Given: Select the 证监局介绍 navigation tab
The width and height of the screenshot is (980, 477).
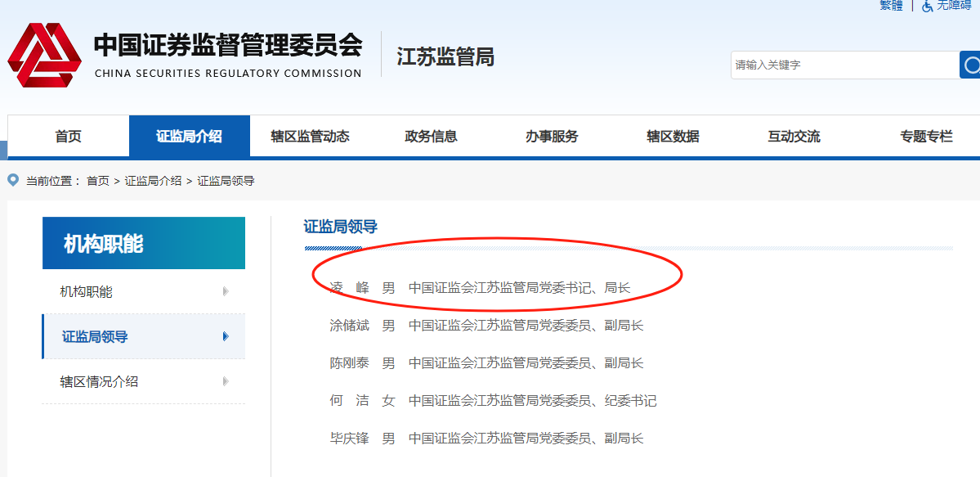Looking at the screenshot, I should point(190,137).
